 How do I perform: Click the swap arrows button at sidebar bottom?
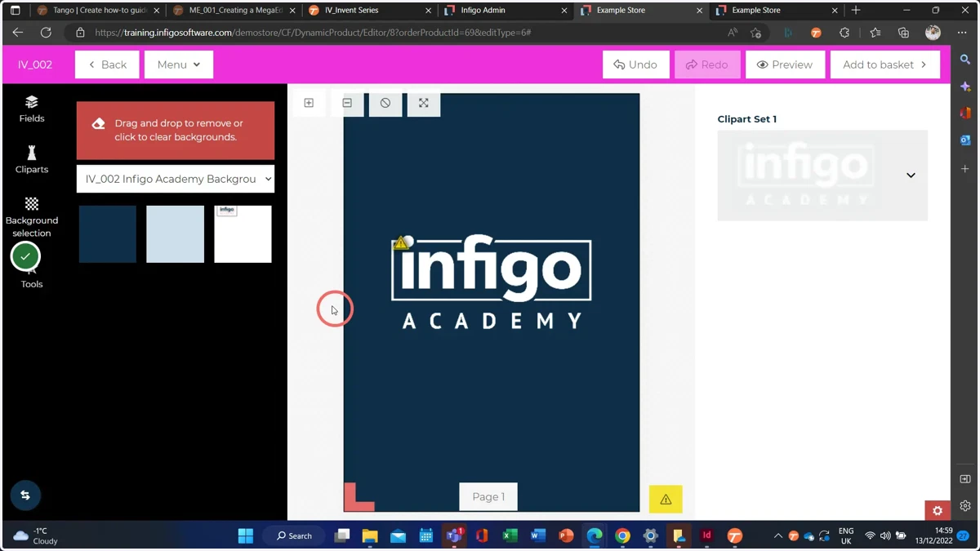(25, 495)
